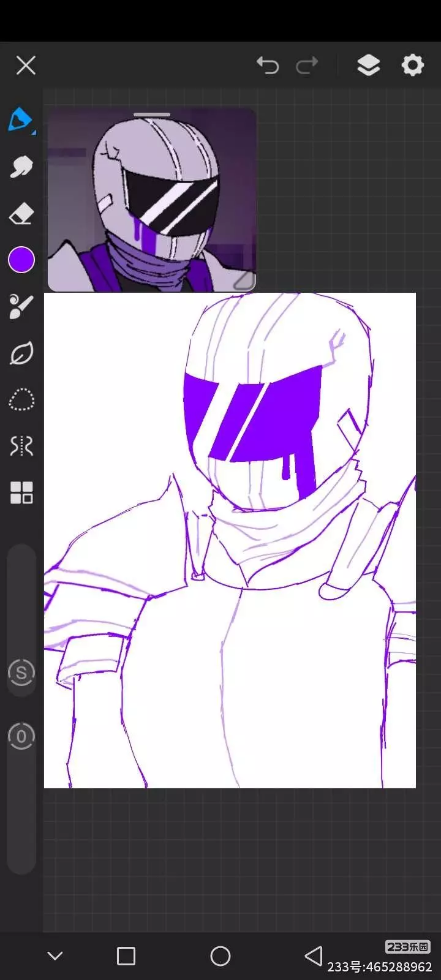Open the four-squares grid tool
Screen dimensions: 441x980
[21, 492]
